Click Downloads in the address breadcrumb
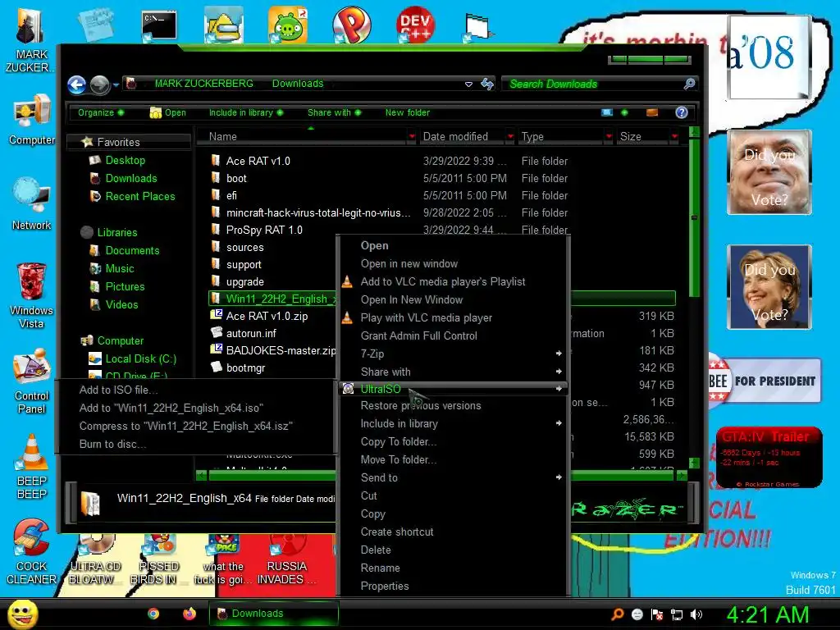The height and width of the screenshot is (630, 840). pos(298,84)
